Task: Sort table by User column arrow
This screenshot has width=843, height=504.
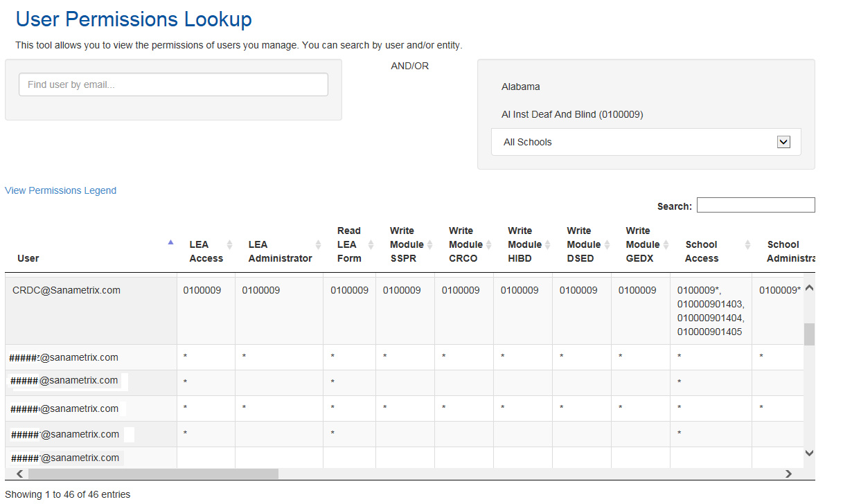Action: pyautogui.click(x=170, y=243)
